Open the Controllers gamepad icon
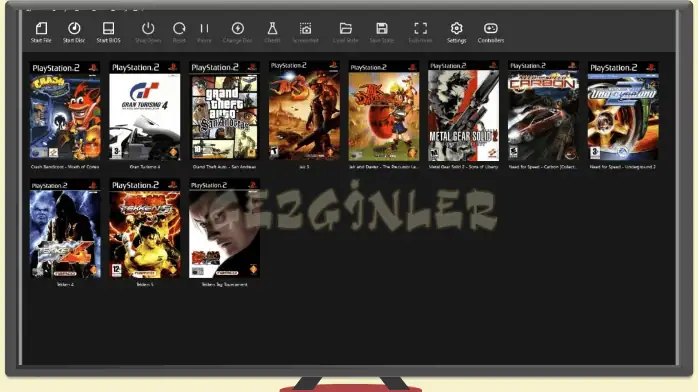This screenshot has height=392, width=698. tap(491, 28)
